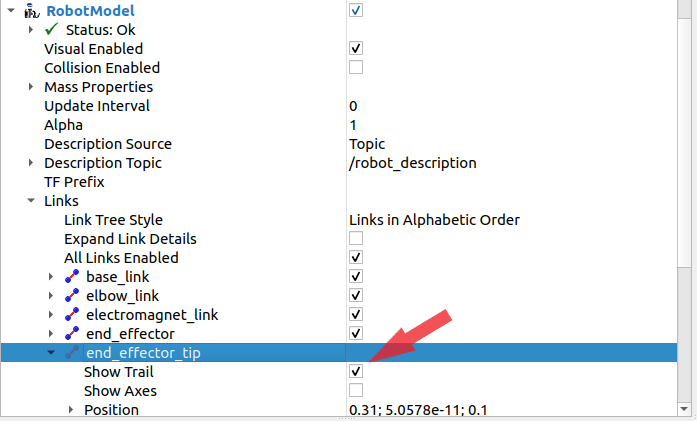697x421 pixels.
Task: Click the Collision Enabled label
Action: click(x=102, y=68)
